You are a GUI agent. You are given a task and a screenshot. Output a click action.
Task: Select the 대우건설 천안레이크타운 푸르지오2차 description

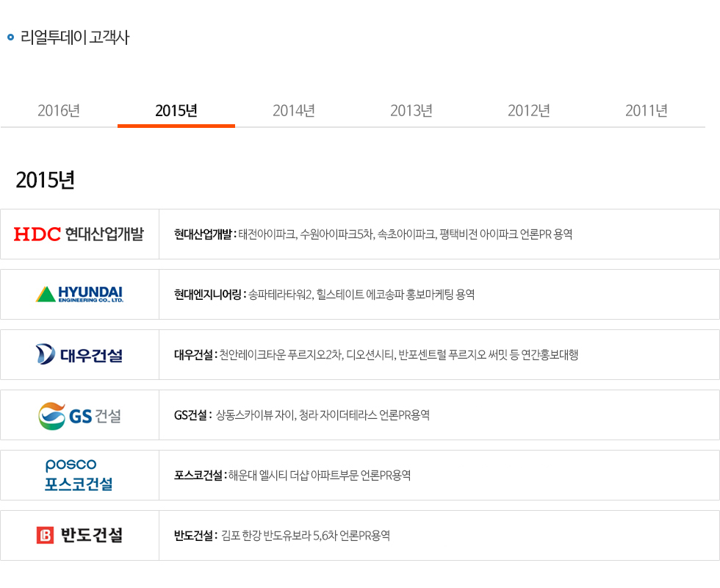click(375, 354)
